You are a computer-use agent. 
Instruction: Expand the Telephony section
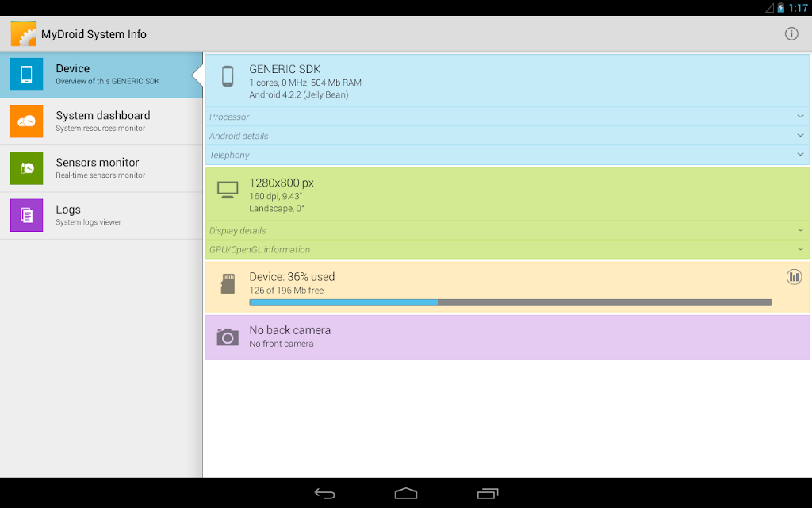(x=507, y=155)
